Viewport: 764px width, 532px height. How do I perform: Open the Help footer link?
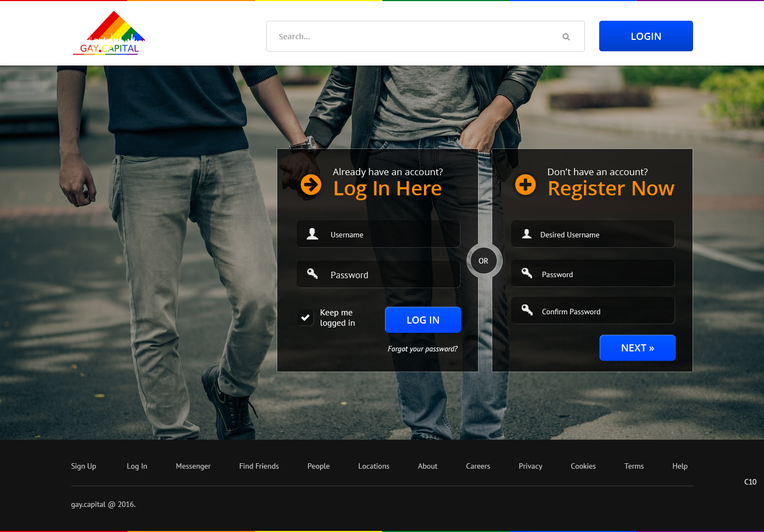point(680,466)
